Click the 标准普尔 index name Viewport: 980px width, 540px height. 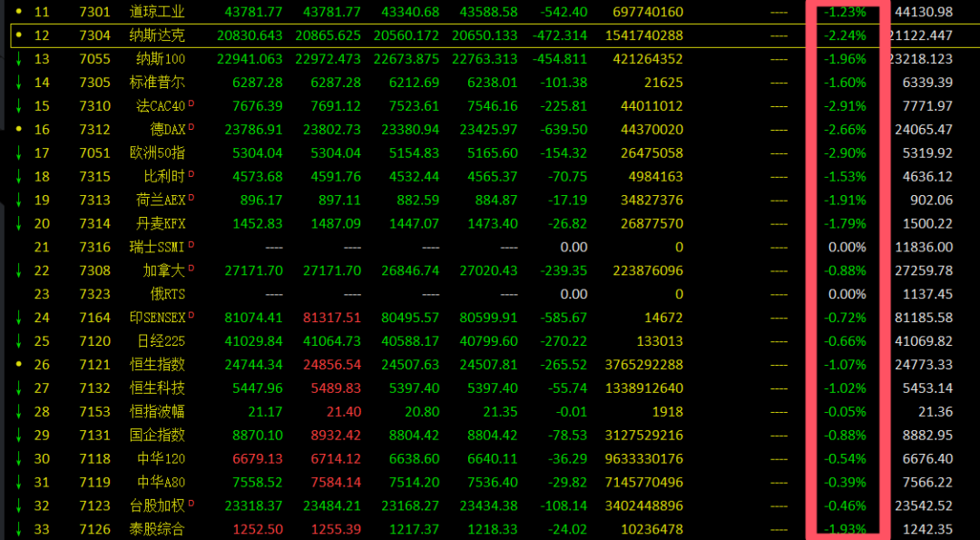tap(157, 83)
